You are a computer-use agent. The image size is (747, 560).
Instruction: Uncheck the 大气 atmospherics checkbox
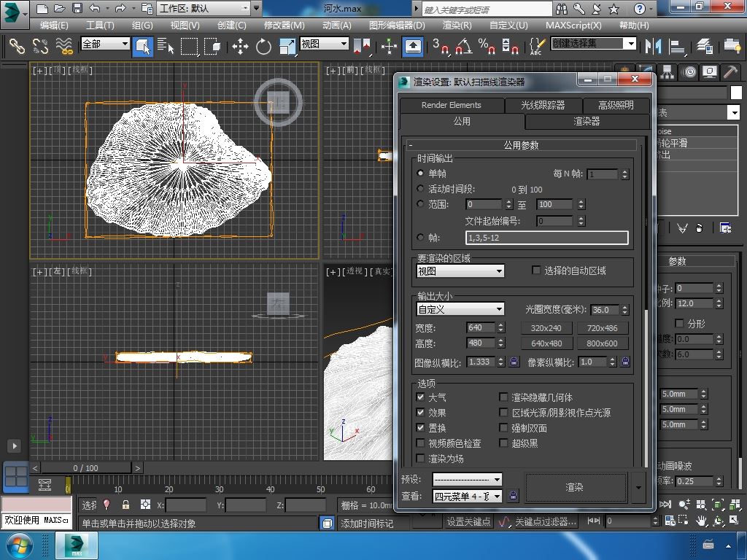tap(420, 397)
